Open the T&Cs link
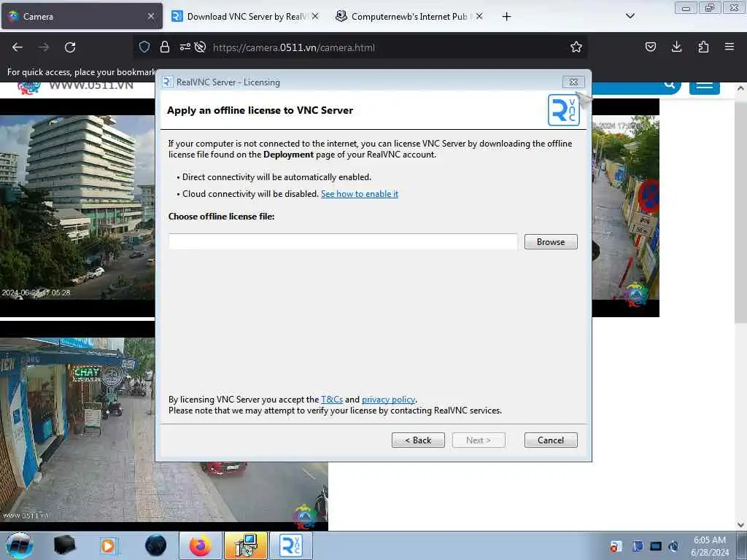Viewport: 747px width, 560px height. pyautogui.click(x=332, y=400)
